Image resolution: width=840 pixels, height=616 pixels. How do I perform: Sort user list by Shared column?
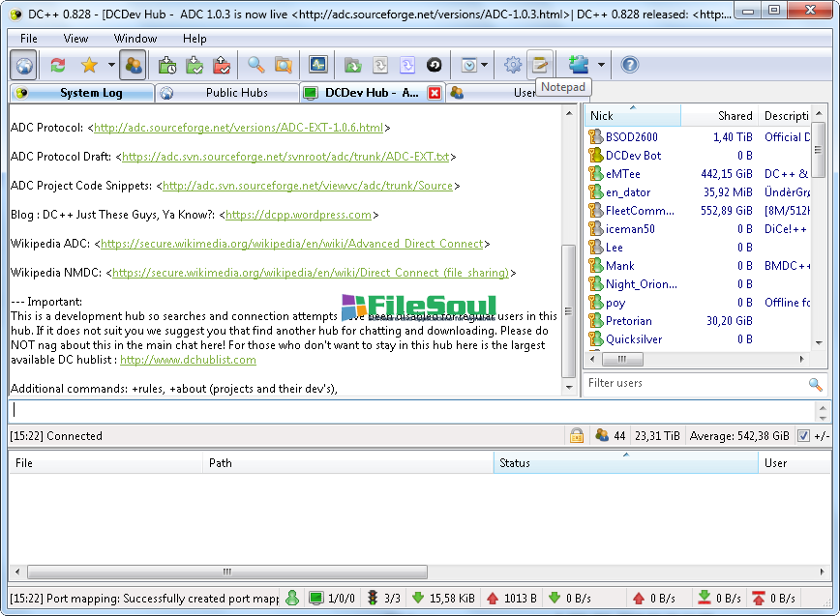pos(719,116)
